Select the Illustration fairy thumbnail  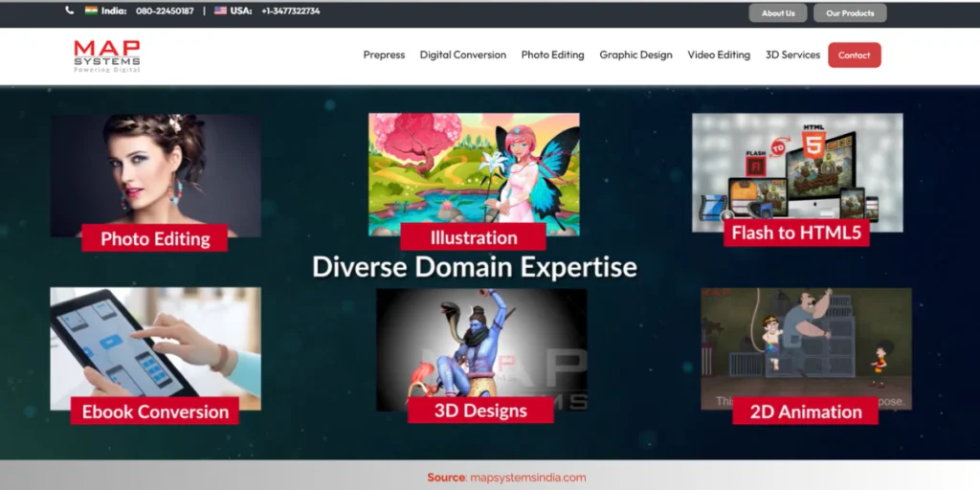coord(474,174)
